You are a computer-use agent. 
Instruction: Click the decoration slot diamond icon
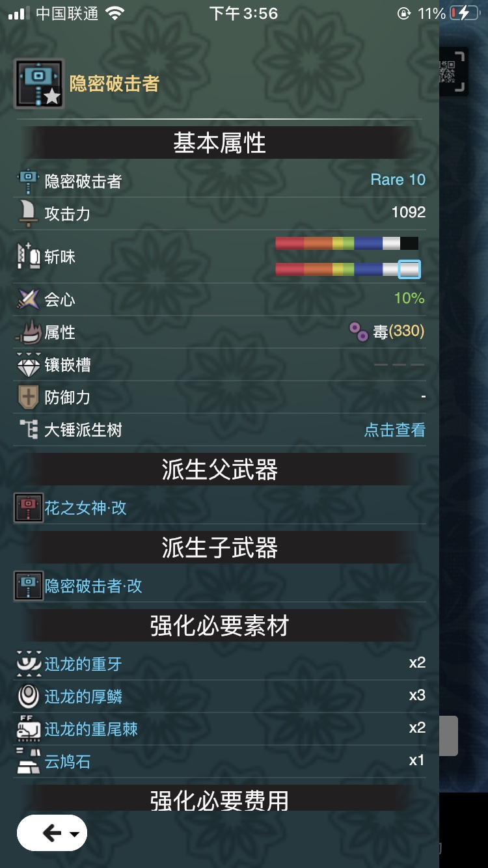(x=28, y=365)
